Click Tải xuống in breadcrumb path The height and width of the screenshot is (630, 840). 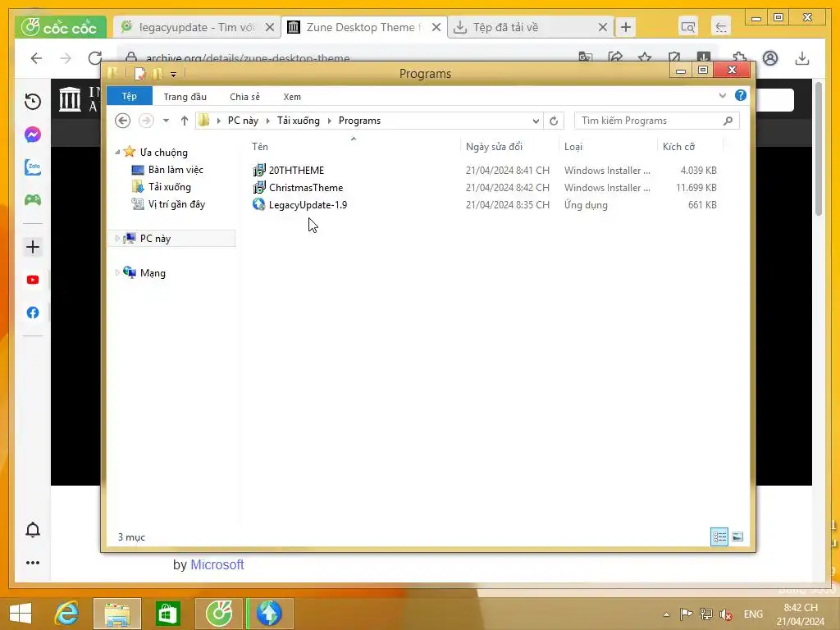coord(299,121)
